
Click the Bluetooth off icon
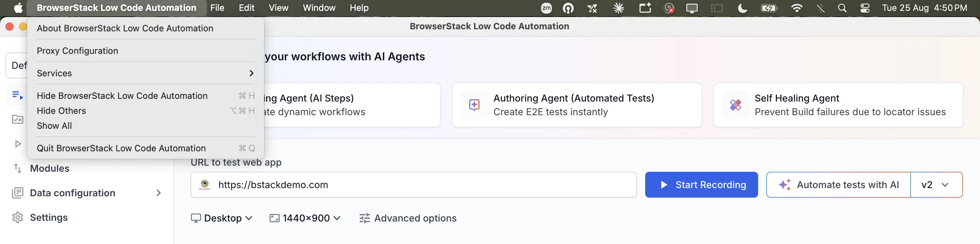click(x=821, y=8)
